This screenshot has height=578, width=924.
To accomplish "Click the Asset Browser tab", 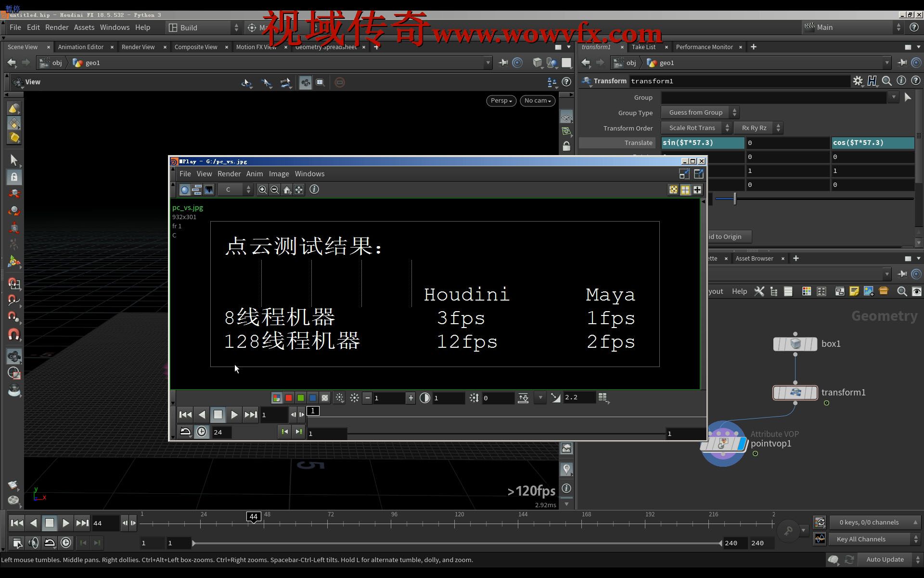I will [754, 259].
